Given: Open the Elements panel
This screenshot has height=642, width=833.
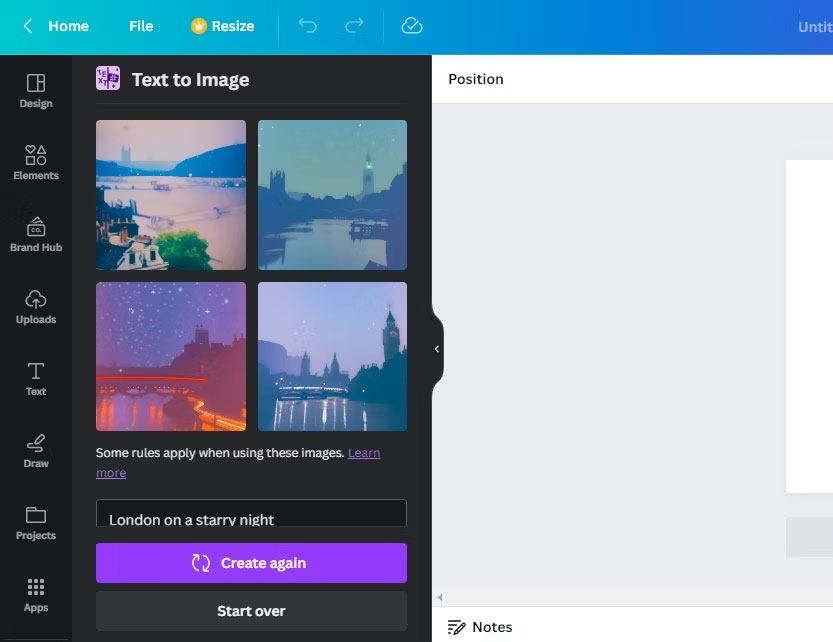Looking at the screenshot, I should click(x=35, y=161).
